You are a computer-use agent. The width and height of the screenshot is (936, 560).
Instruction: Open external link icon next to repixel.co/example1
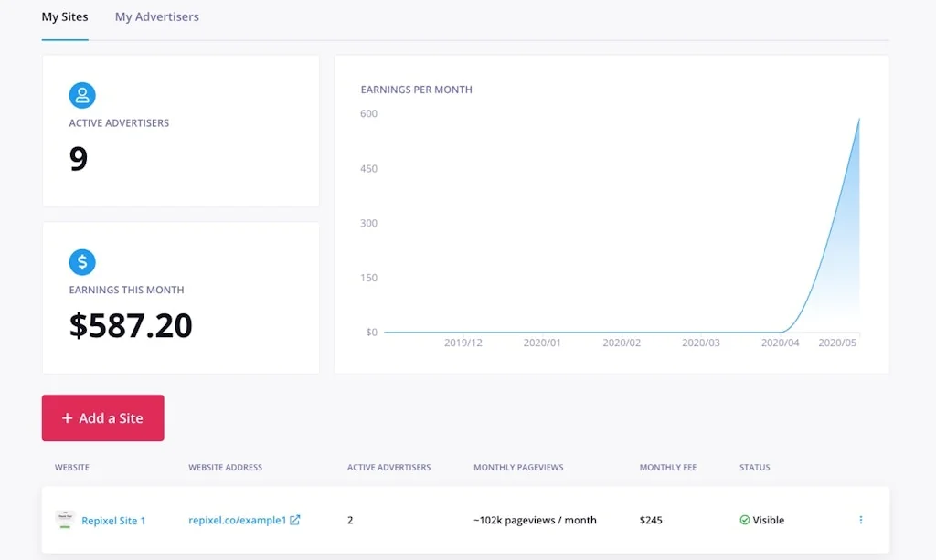(295, 520)
